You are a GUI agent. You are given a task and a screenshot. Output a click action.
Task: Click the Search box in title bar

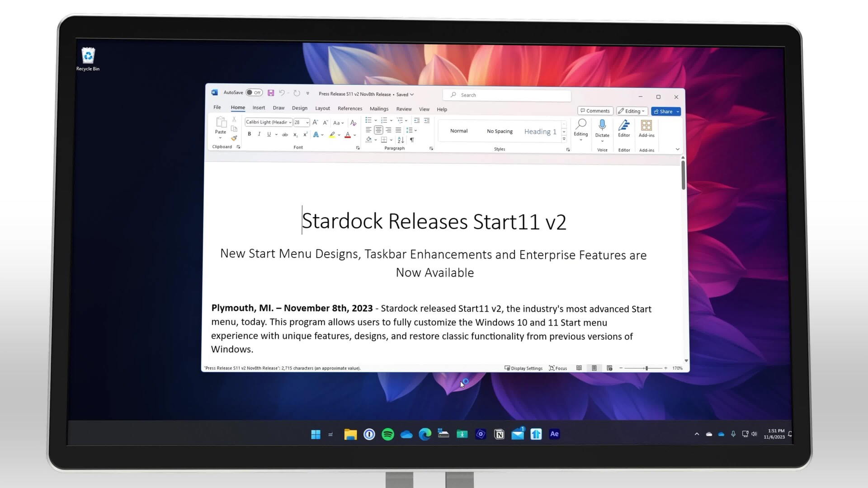[507, 95]
